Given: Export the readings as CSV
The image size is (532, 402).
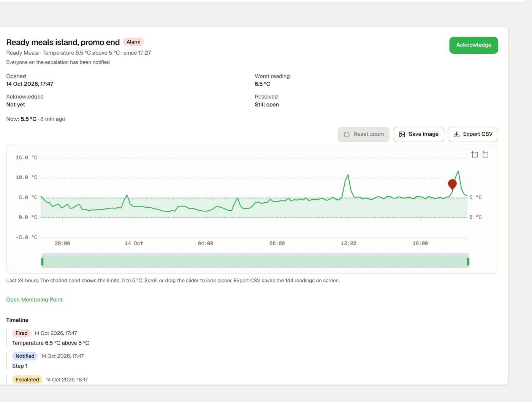Looking at the screenshot, I should [x=473, y=134].
